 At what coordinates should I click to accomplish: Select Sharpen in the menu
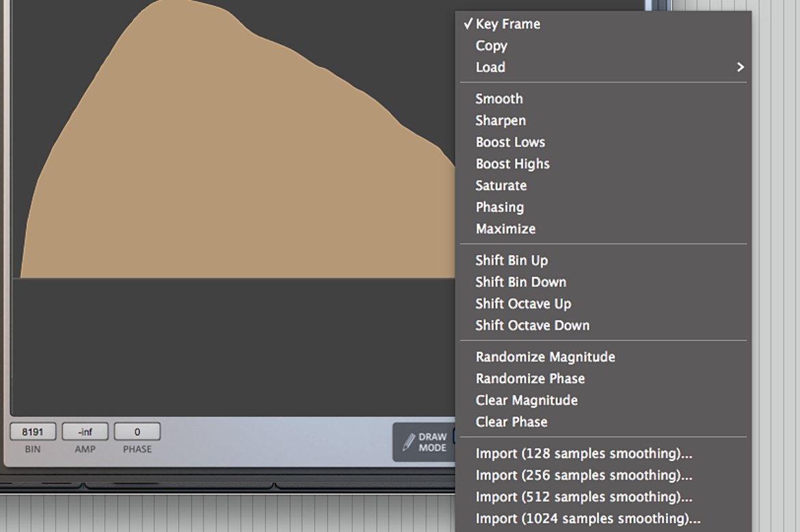603,120
